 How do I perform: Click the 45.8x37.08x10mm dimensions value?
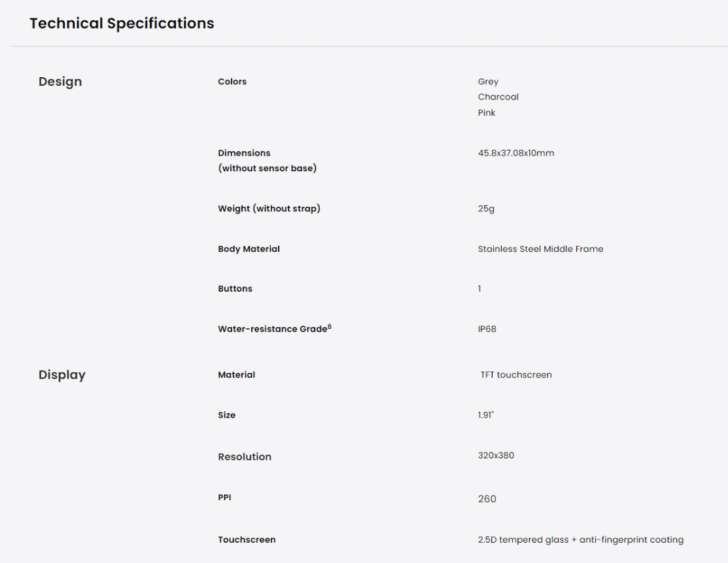[x=516, y=153]
